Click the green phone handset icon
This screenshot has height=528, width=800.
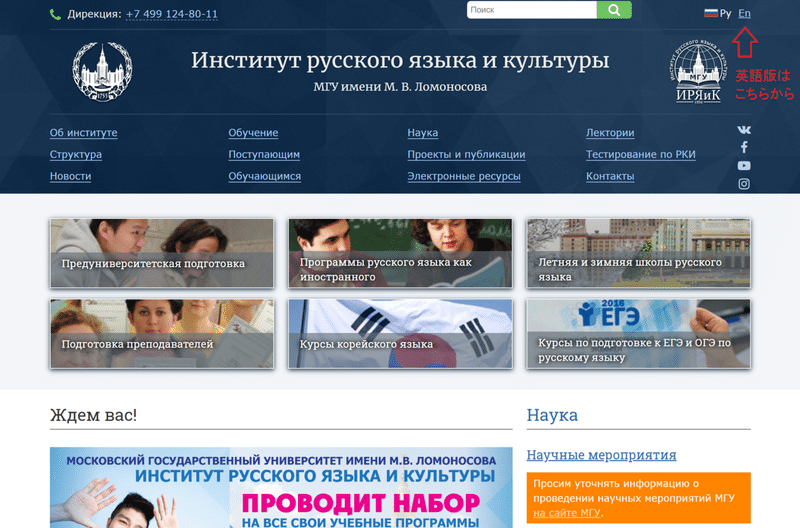pyautogui.click(x=55, y=14)
